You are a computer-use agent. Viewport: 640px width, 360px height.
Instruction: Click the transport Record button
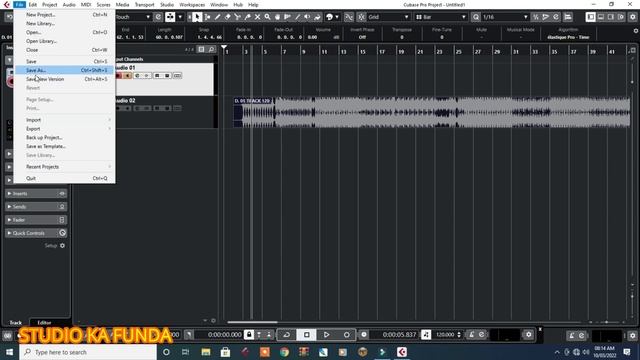(x=347, y=335)
